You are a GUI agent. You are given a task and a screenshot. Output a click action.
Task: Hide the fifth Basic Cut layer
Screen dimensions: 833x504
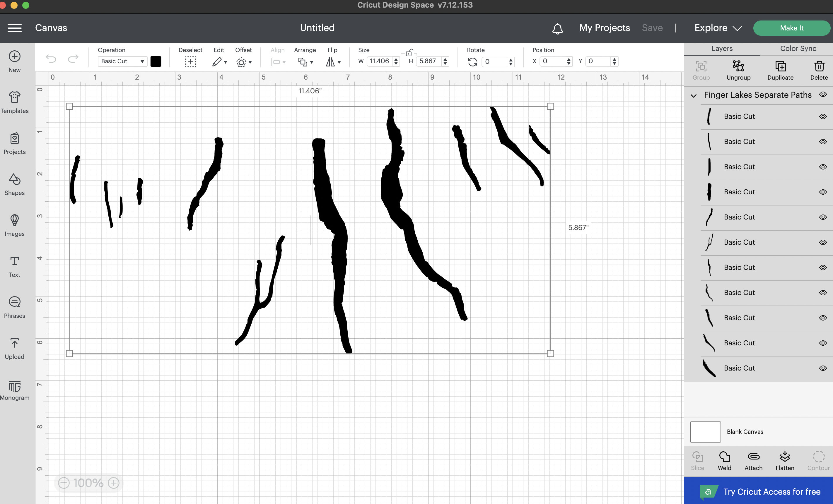tap(823, 217)
